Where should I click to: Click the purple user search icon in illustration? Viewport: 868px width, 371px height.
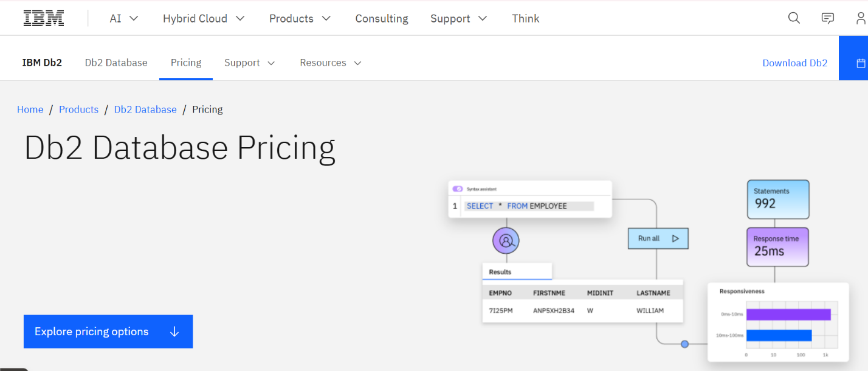[506, 241]
